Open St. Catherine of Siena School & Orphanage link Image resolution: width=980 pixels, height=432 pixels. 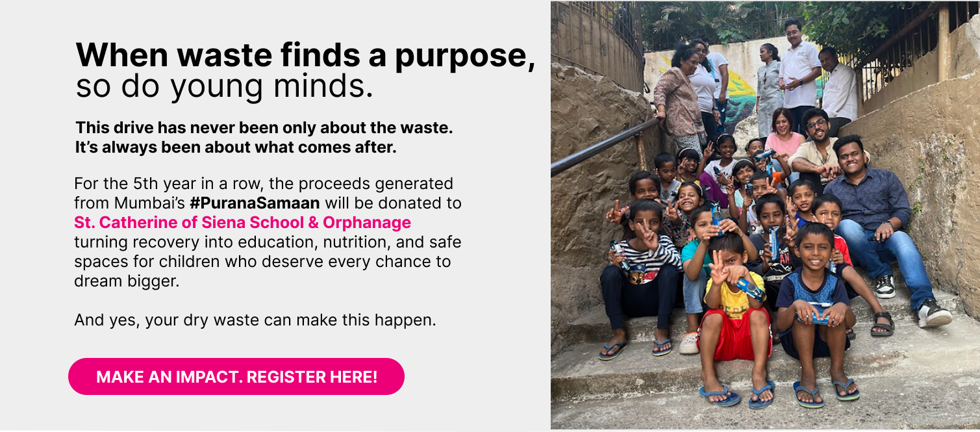(x=242, y=223)
